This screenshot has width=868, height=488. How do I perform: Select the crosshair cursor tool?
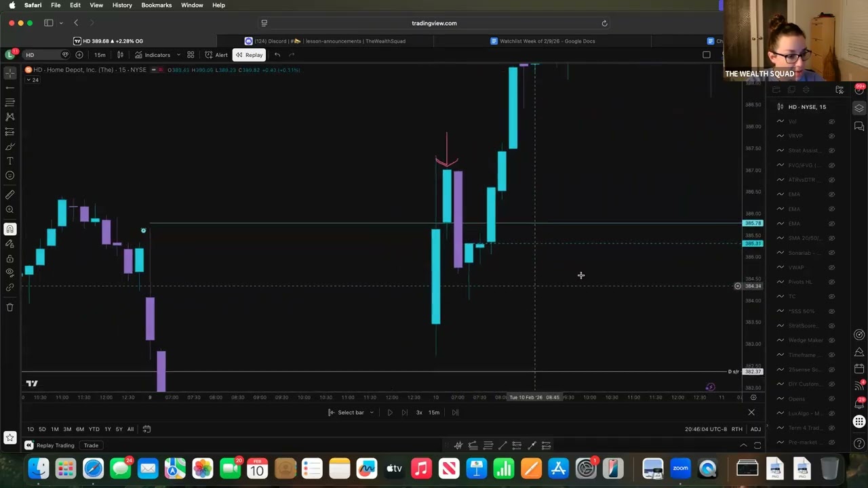(10, 73)
